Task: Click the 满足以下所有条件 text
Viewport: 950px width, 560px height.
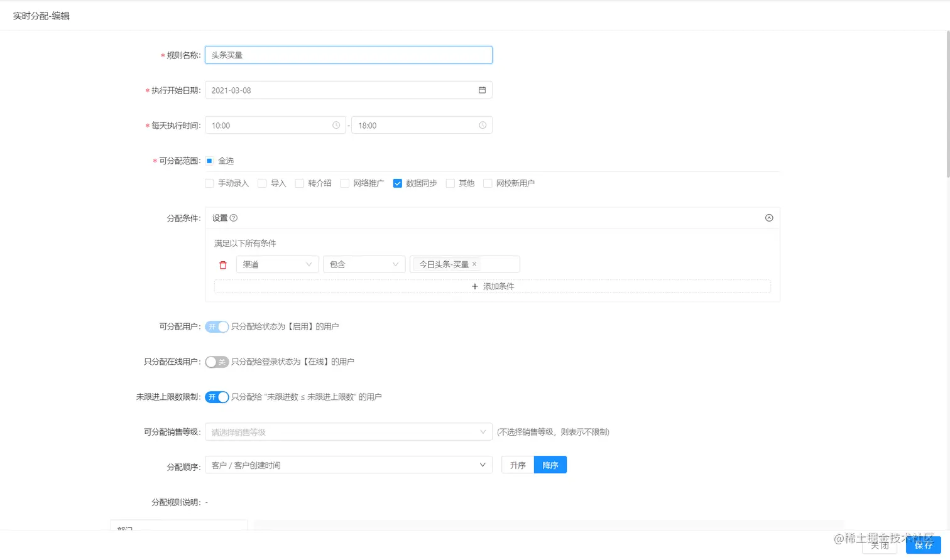Action: pyautogui.click(x=245, y=244)
